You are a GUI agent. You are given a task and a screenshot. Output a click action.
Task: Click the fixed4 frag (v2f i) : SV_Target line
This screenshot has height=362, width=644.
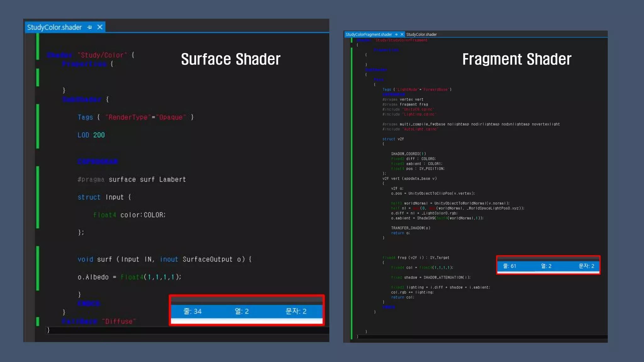416,258
